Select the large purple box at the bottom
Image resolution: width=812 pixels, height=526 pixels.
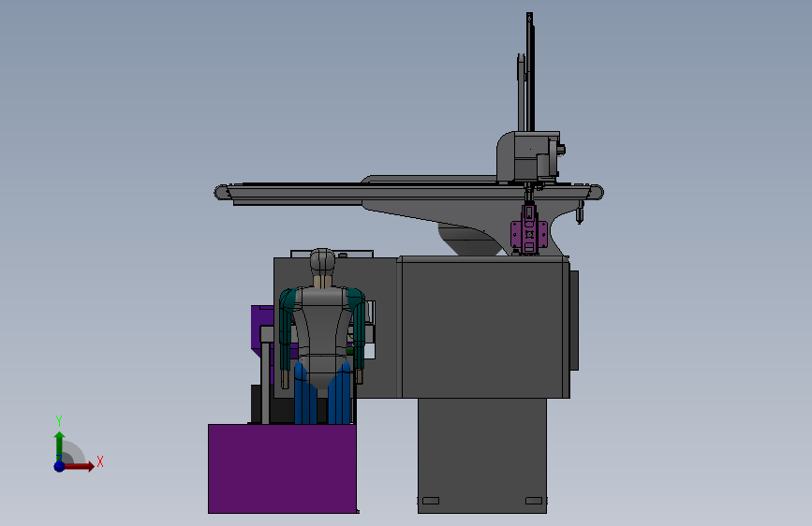[x=282, y=469]
